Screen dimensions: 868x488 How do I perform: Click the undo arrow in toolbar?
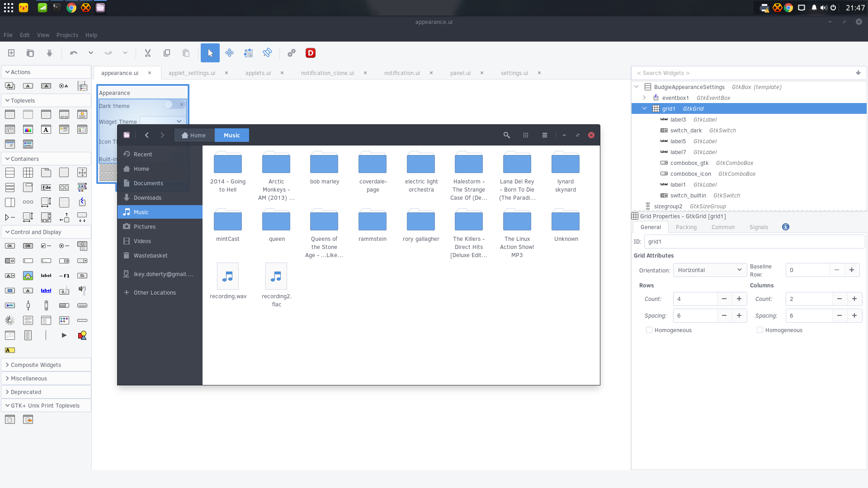tap(74, 53)
